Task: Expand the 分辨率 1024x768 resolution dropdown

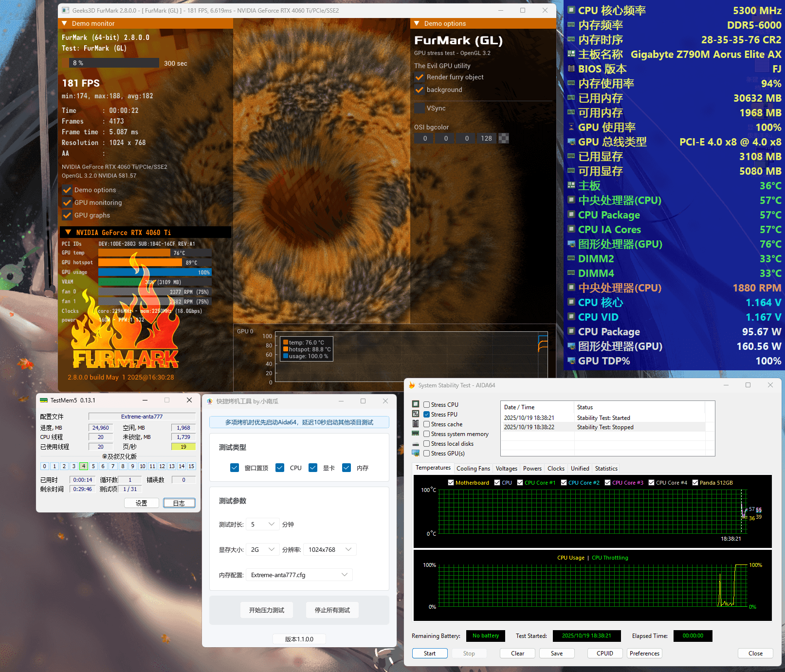Action: 329,549
